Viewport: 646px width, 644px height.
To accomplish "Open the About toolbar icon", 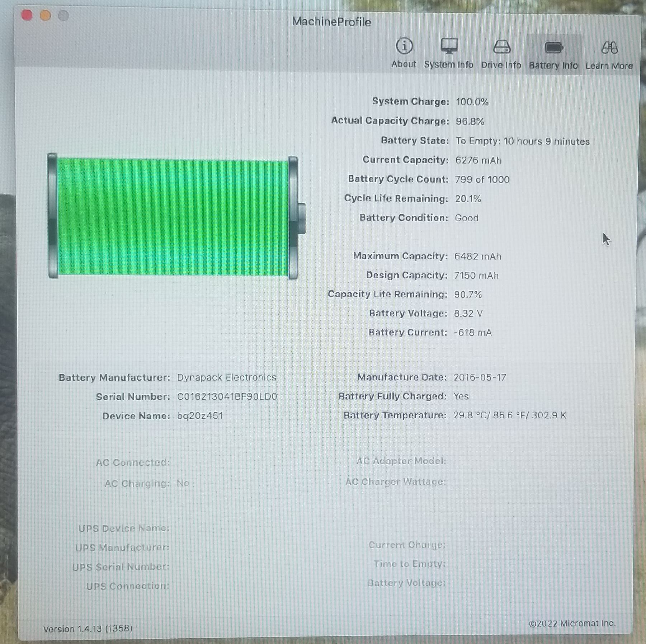I will pos(404,53).
